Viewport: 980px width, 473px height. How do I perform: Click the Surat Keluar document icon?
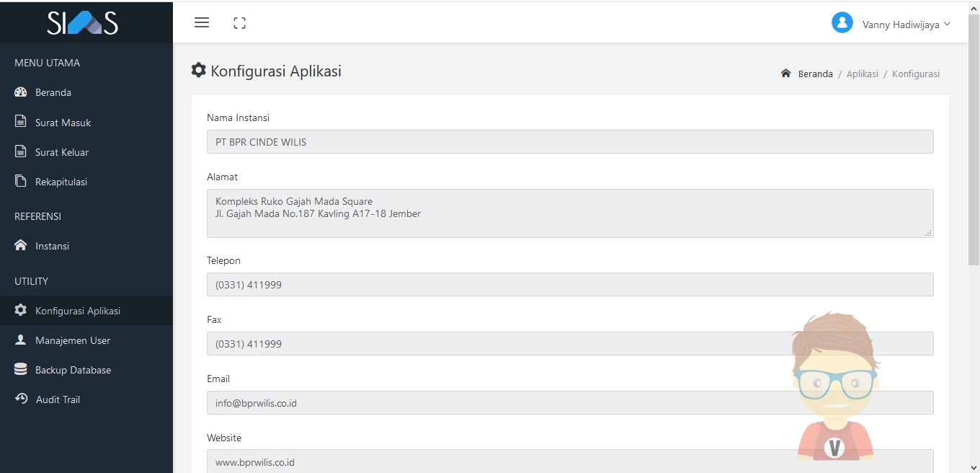(x=21, y=151)
